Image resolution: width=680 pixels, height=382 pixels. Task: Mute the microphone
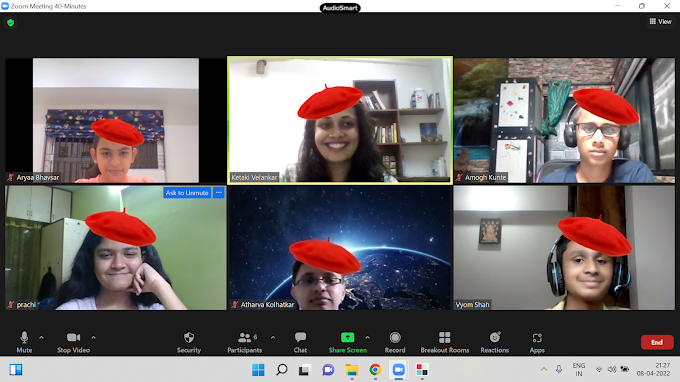(x=24, y=337)
